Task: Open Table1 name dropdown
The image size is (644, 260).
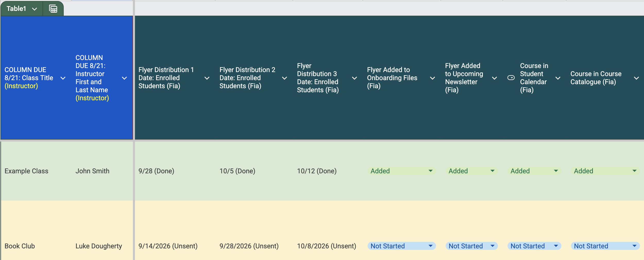Action: (35, 9)
